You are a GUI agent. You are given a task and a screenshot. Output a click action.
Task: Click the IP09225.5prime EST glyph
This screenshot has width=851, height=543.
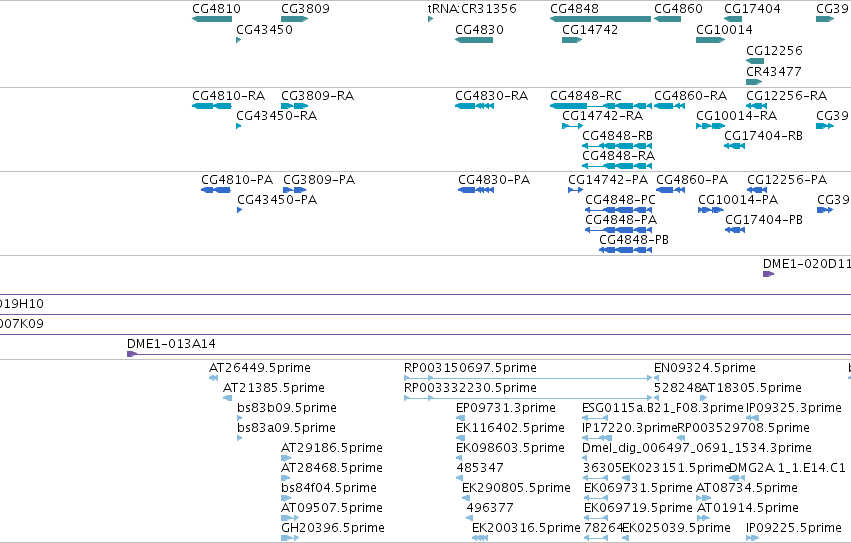pyautogui.click(x=752, y=538)
